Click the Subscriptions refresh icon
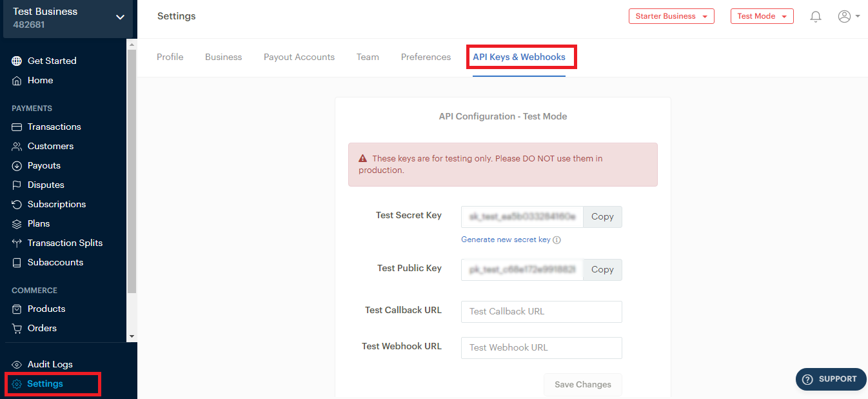Viewport: 868px width, 399px height. pyautogui.click(x=17, y=205)
